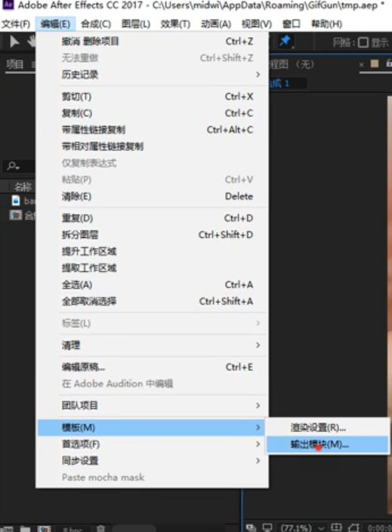Close the composition panel tab with ×
This screenshot has height=532, width=392.
(x=362, y=64)
